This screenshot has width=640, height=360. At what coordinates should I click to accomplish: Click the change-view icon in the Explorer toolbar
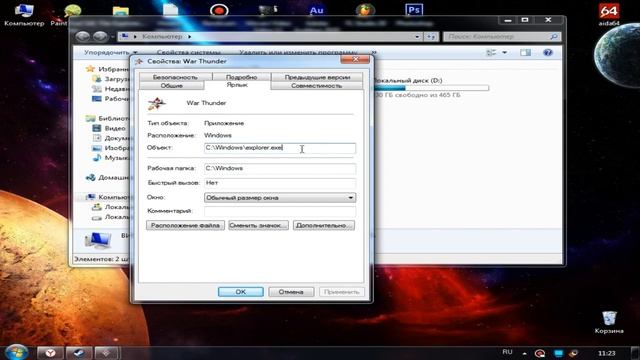coord(491,53)
